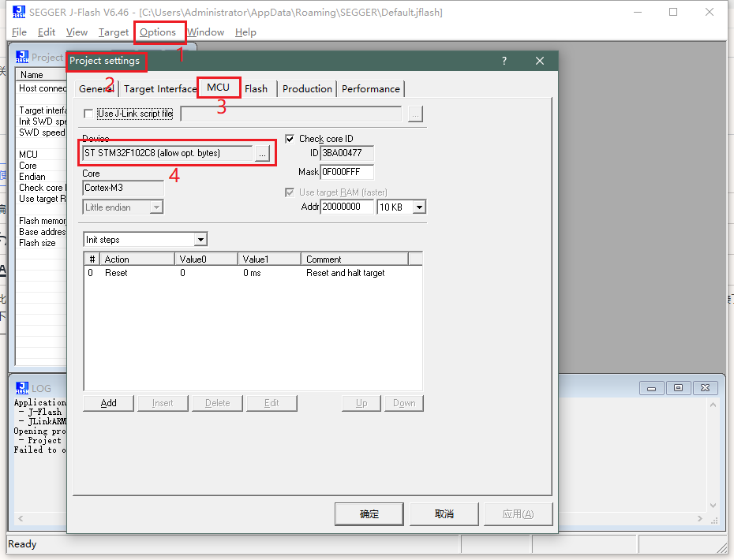The image size is (734, 560).
Task: Close the LOG window
Action: click(x=705, y=388)
